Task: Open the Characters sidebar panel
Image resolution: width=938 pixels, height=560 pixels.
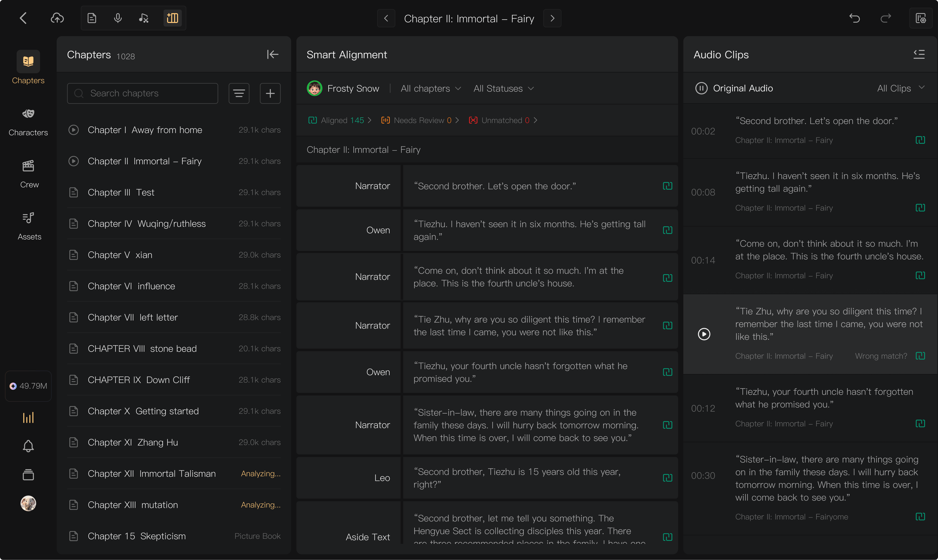Action: click(28, 122)
